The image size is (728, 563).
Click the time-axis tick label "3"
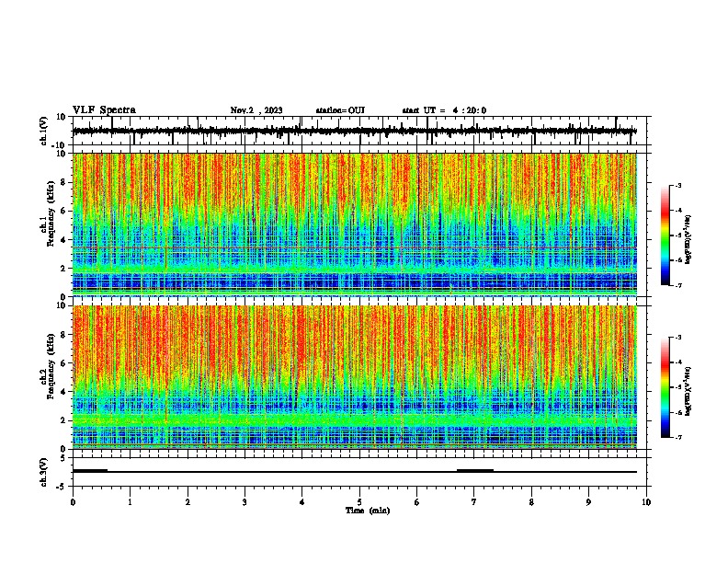pyautogui.click(x=245, y=502)
